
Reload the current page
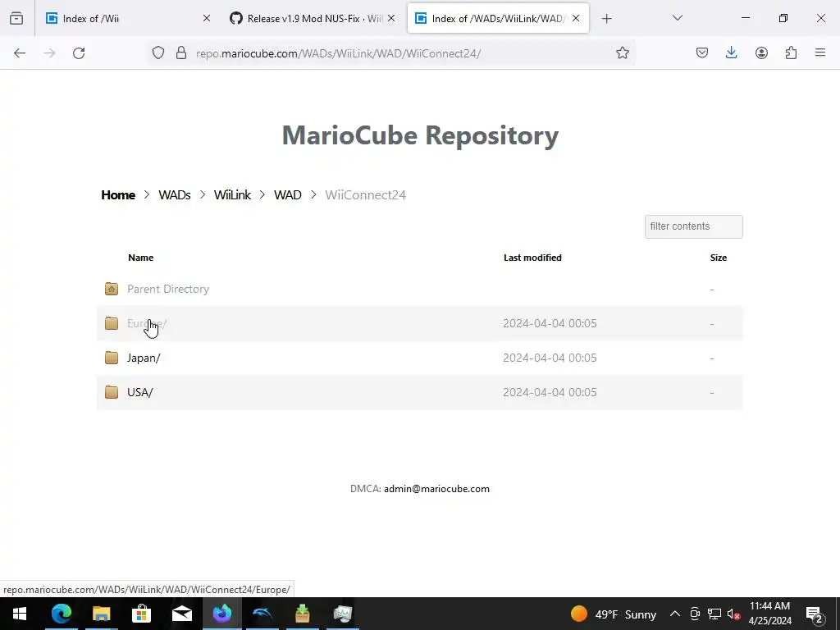(79, 53)
